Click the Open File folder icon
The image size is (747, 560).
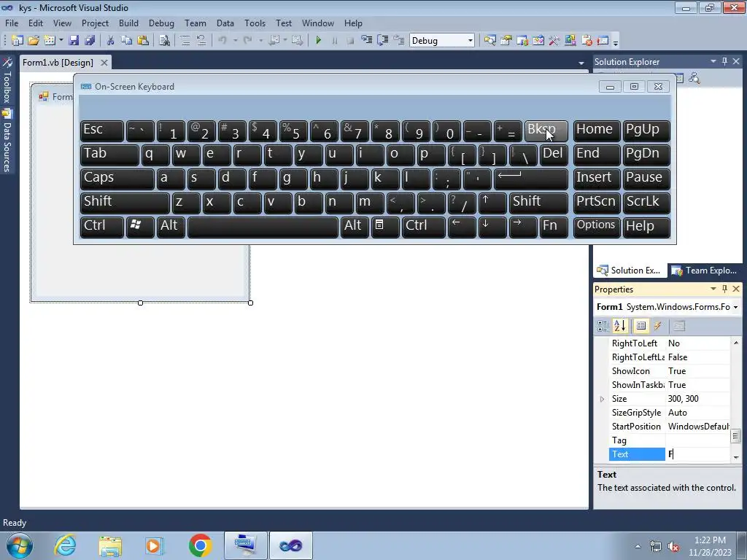coord(34,41)
